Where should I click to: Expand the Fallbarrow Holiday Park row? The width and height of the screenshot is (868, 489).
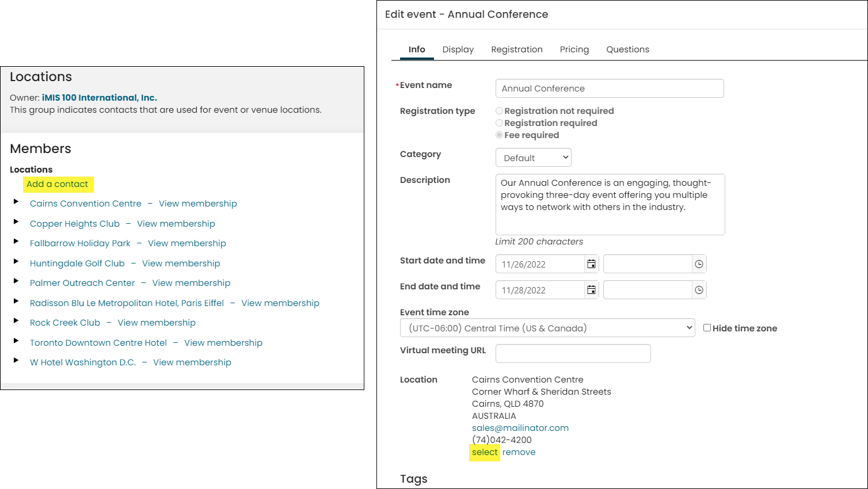[x=16, y=241]
